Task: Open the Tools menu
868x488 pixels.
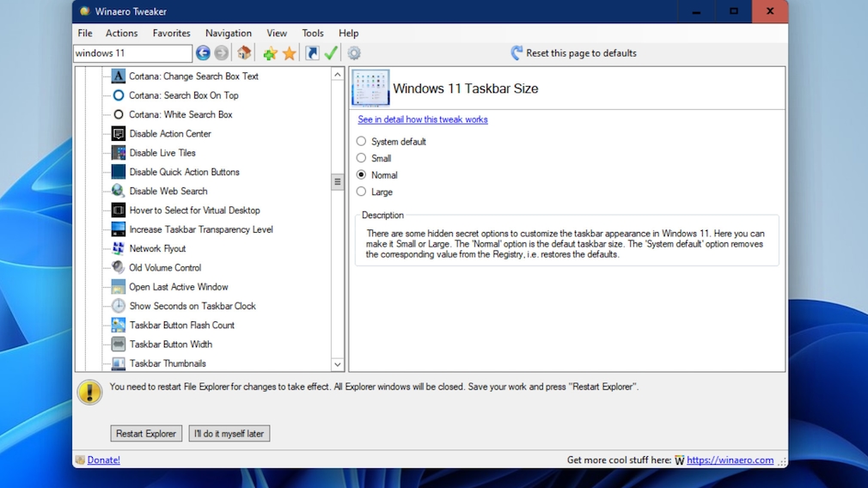Action: tap(312, 34)
